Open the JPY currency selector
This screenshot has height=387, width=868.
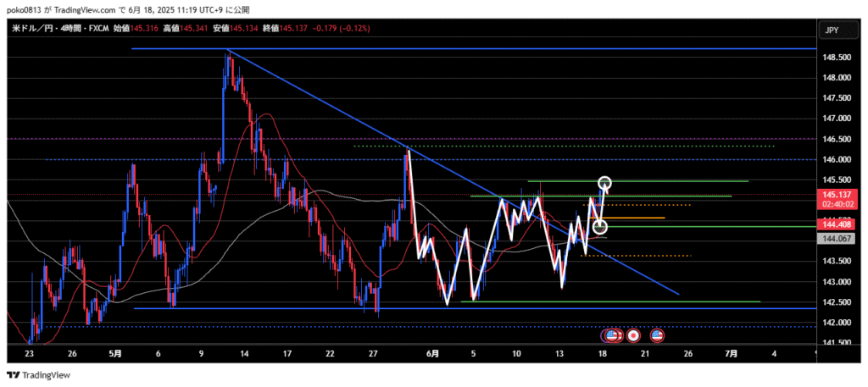point(832,30)
